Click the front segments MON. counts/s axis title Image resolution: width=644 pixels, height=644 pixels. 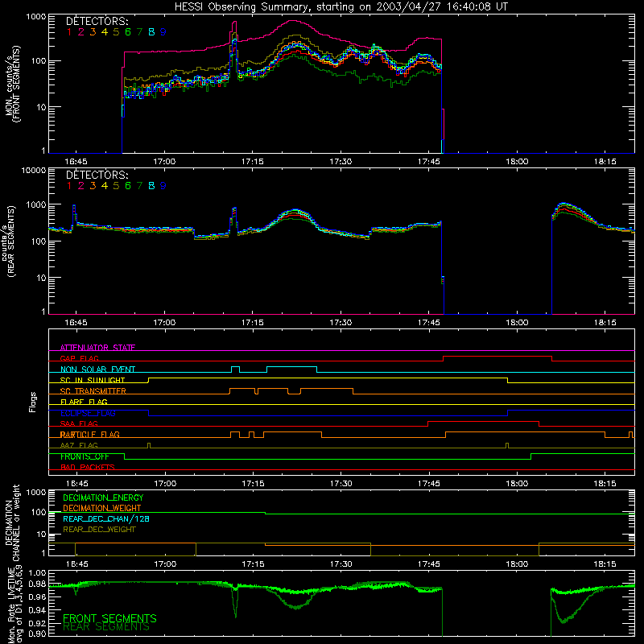click(13, 84)
